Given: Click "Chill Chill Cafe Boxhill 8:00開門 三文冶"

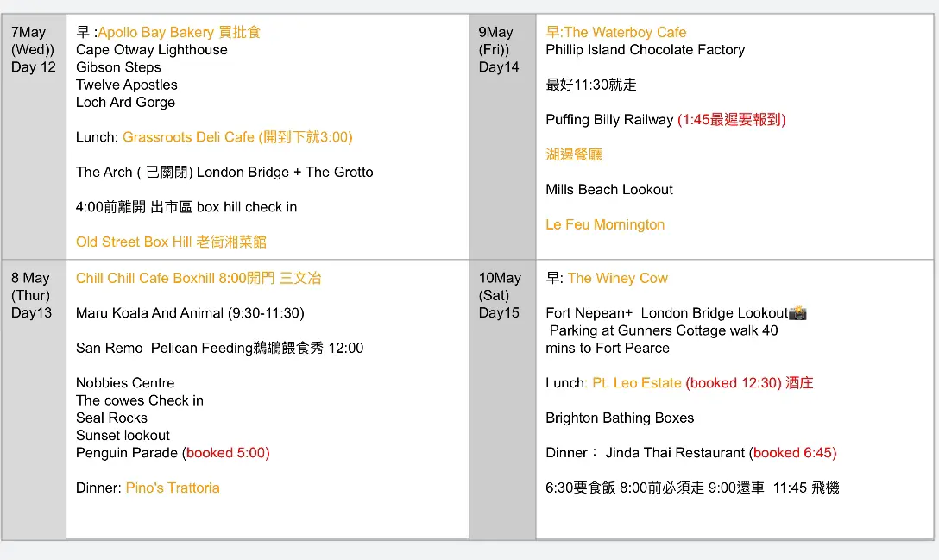Looking at the screenshot, I should pos(199,278).
